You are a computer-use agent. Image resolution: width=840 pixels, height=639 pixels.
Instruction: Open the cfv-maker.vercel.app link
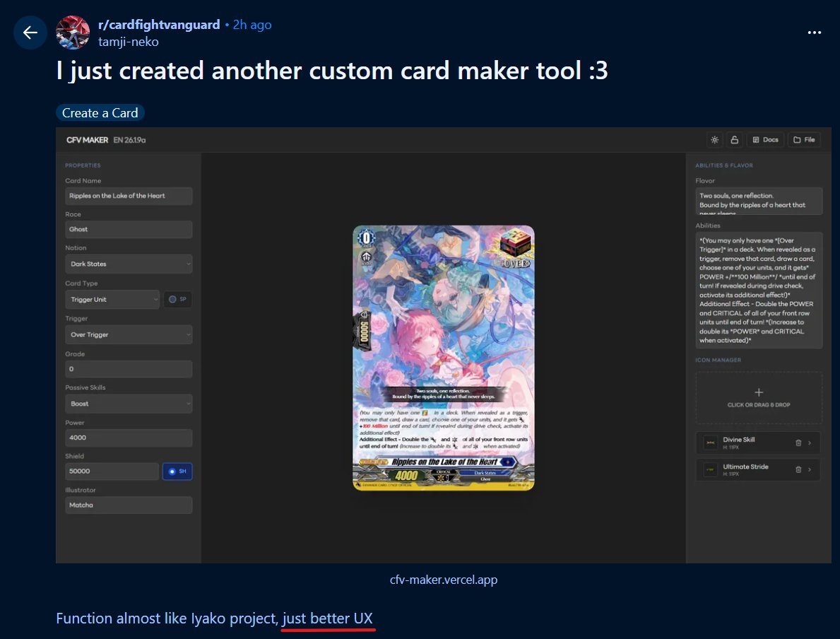444,580
